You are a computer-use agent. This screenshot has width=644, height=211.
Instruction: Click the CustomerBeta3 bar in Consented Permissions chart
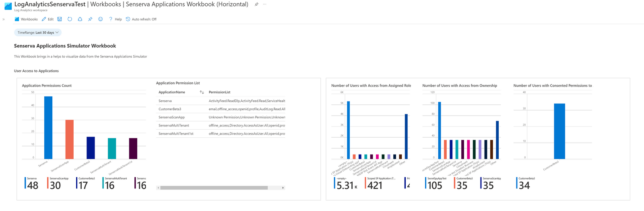pyautogui.click(x=559, y=131)
